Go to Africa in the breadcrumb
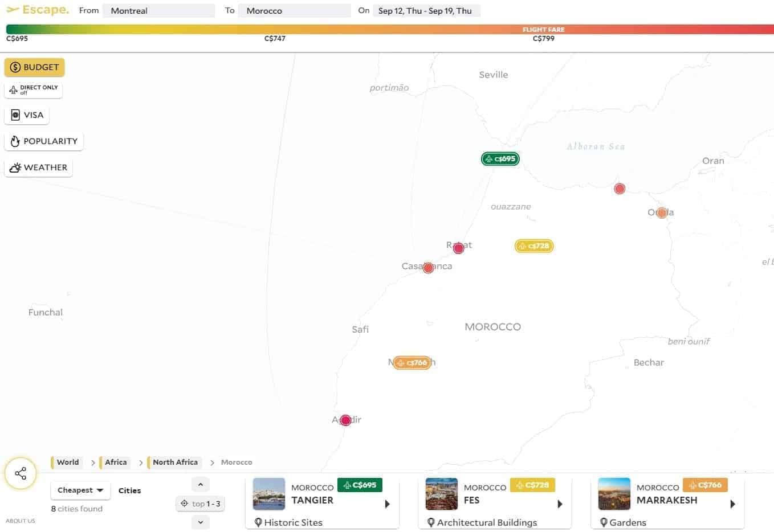The image size is (774, 532). 115,463
